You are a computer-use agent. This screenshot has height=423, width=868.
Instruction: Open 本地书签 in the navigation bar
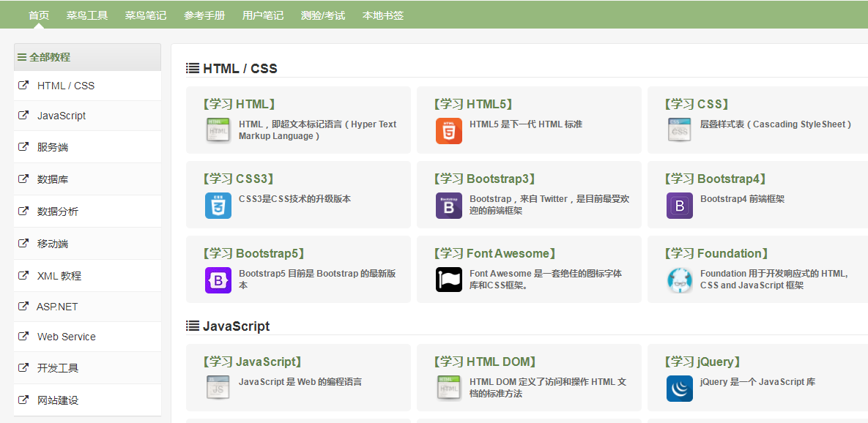[x=383, y=15]
